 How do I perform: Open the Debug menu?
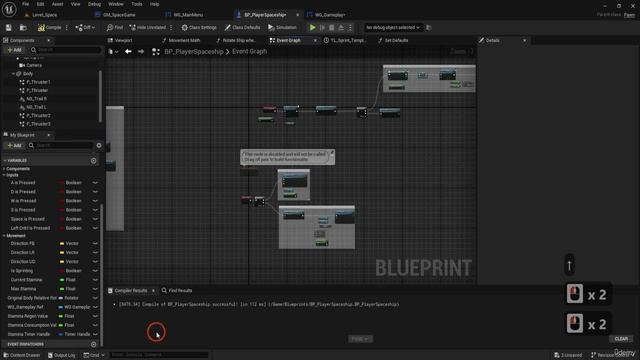click(94, 4)
